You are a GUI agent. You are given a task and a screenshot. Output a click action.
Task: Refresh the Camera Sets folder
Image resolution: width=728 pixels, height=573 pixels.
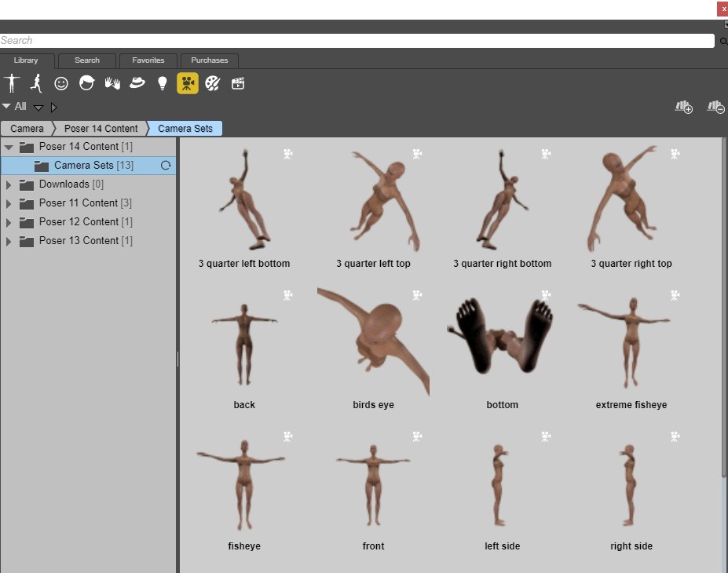point(166,166)
